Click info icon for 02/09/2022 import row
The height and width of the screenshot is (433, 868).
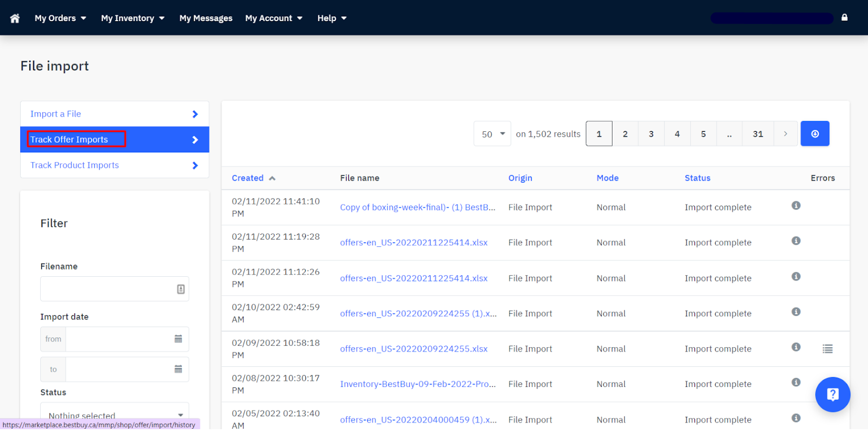796,347
